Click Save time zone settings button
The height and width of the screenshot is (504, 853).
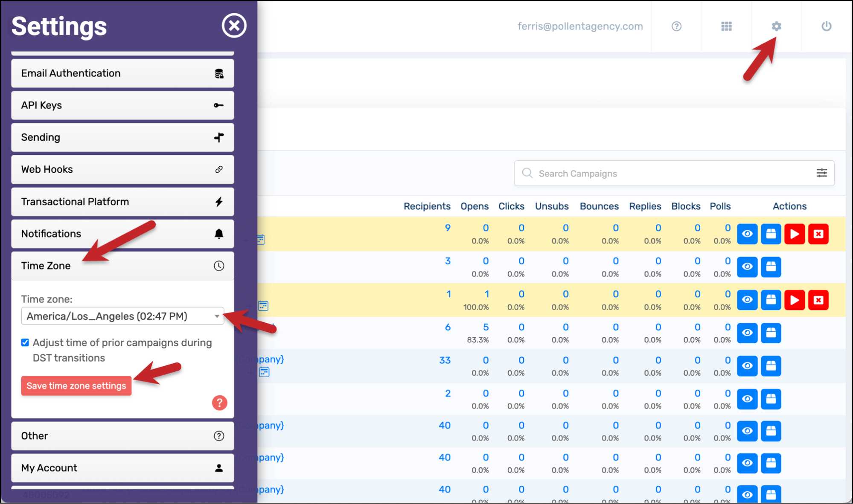[76, 386]
